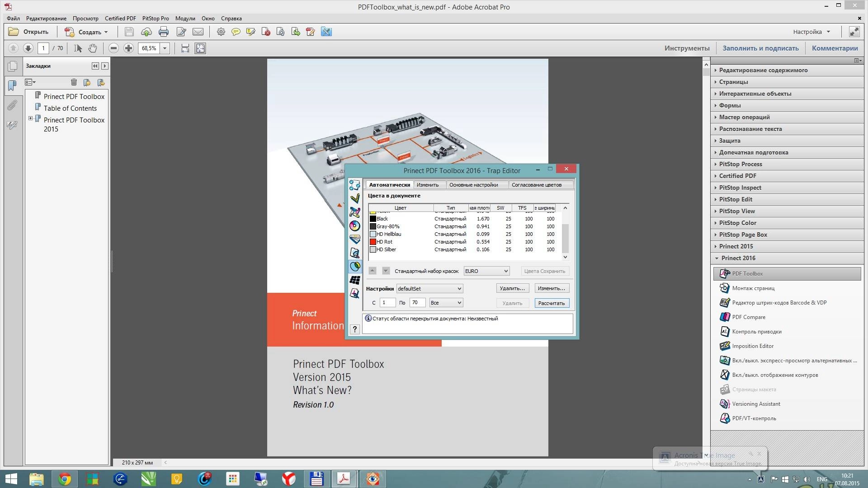Open the EURO standard ink set dropdown
The width and height of the screenshot is (868, 488).
pos(486,271)
